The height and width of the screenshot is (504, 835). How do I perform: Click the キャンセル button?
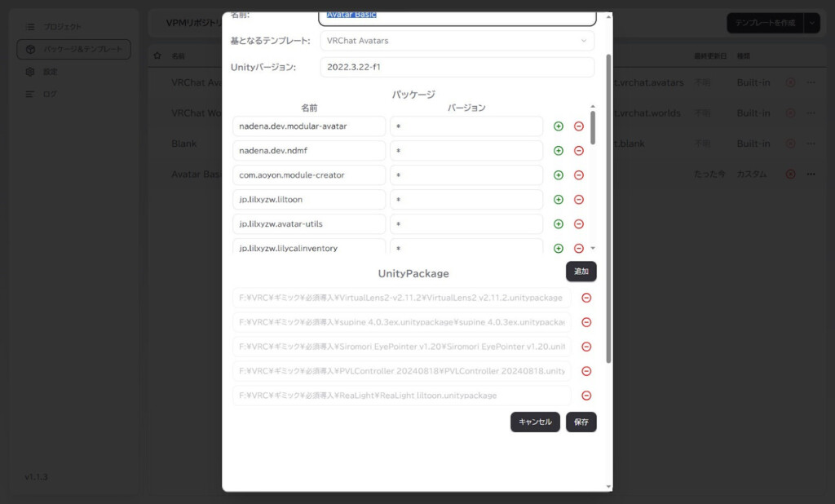pos(535,422)
